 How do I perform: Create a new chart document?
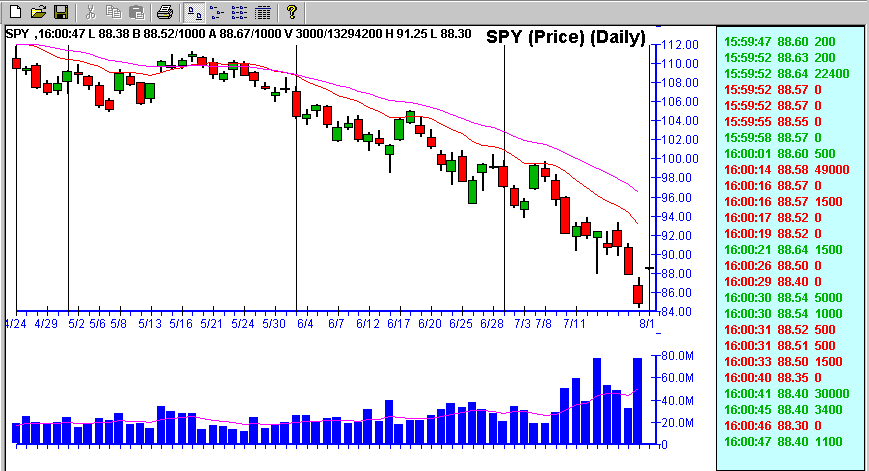click(16, 12)
